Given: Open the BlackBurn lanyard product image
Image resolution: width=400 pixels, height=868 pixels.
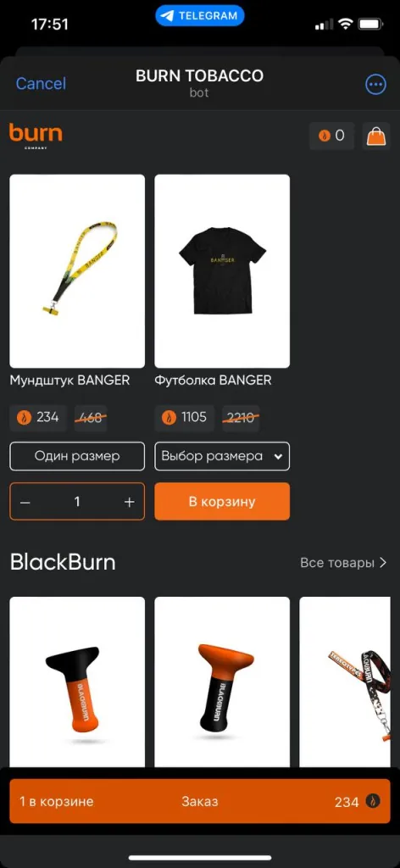Looking at the screenshot, I should [x=349, y=682].
